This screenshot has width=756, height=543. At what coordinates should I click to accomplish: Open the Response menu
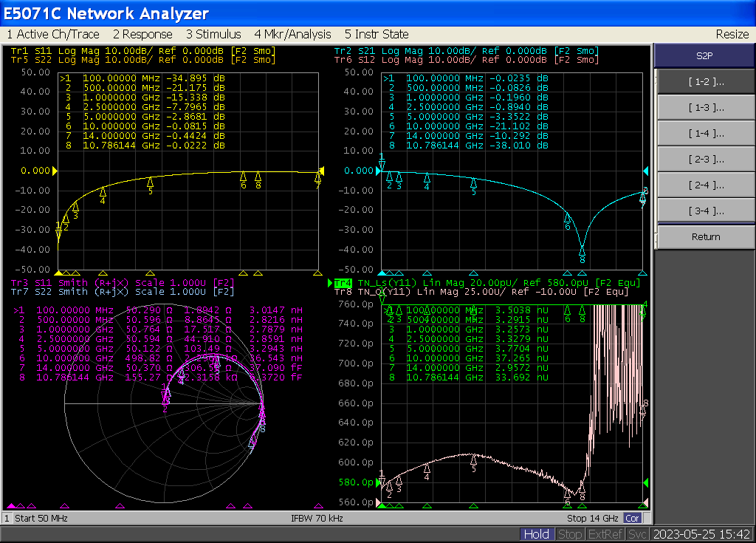point(142,34)
